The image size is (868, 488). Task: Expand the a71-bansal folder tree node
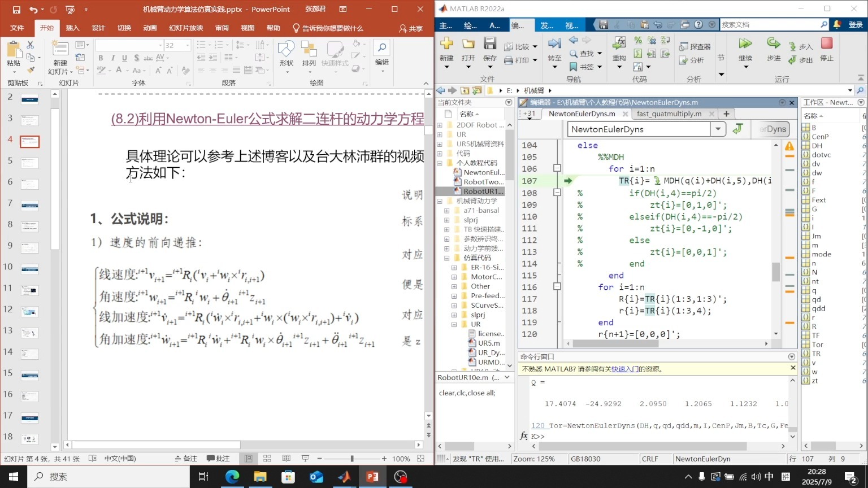447,211
